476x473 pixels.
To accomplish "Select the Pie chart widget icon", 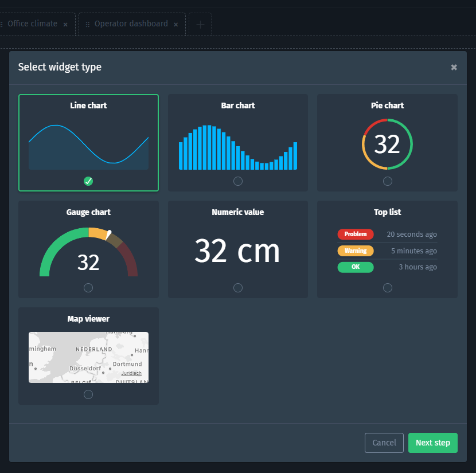I will [x=387, y=144].
